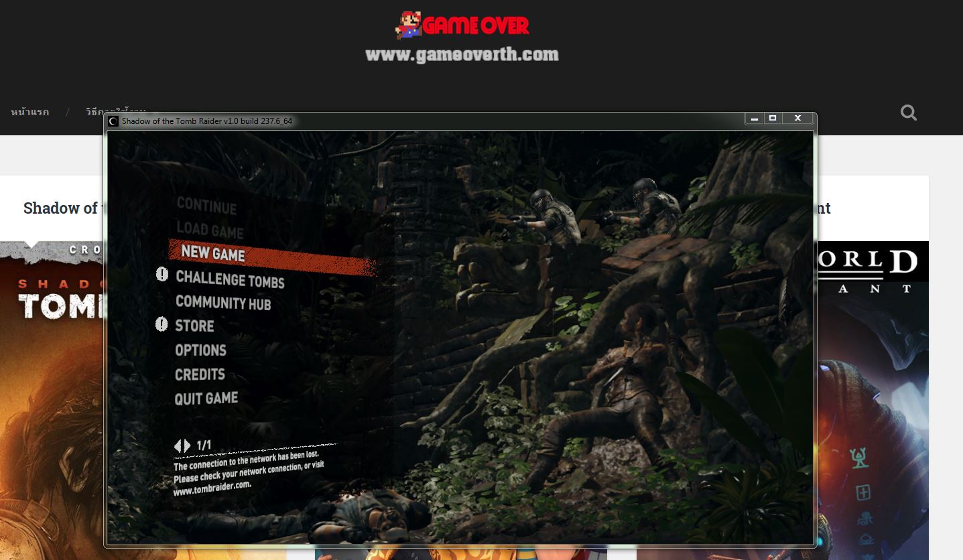Click the alert icon beside Store
Screen dimensions: 963x560
[x=162, y=325]
